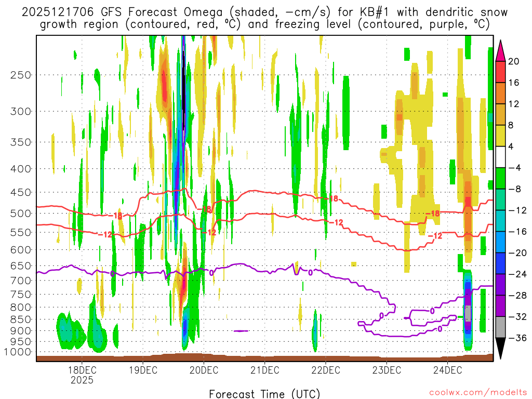Viewport: 532px width, 399px height.
Task: Click the 900 pressure level label
Action: tap(21, 330)
